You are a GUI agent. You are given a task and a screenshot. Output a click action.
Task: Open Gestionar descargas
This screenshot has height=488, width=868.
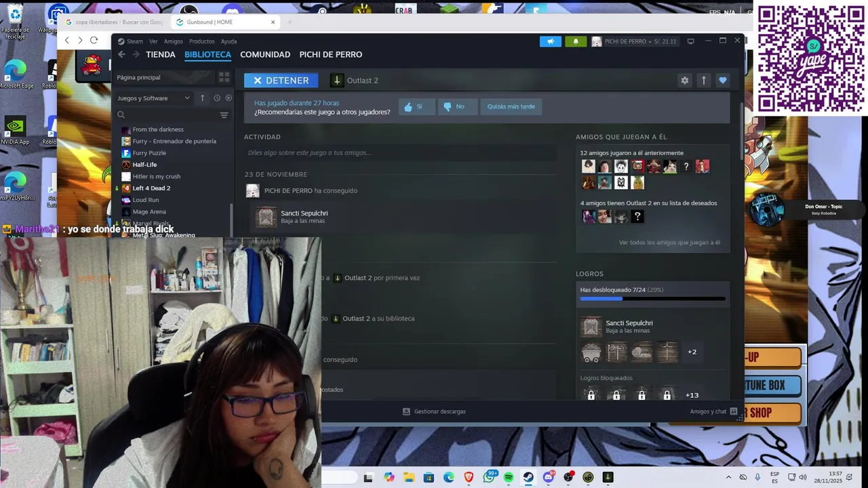tap(434, 411)
